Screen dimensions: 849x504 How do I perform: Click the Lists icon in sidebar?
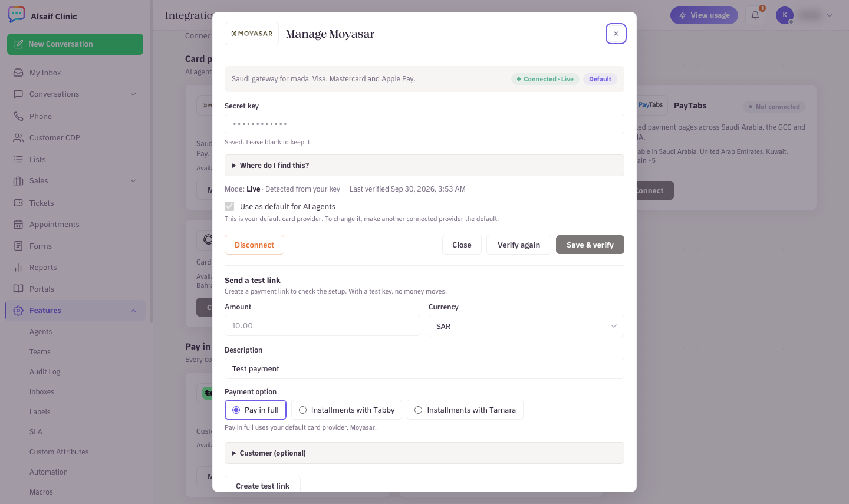18,159
